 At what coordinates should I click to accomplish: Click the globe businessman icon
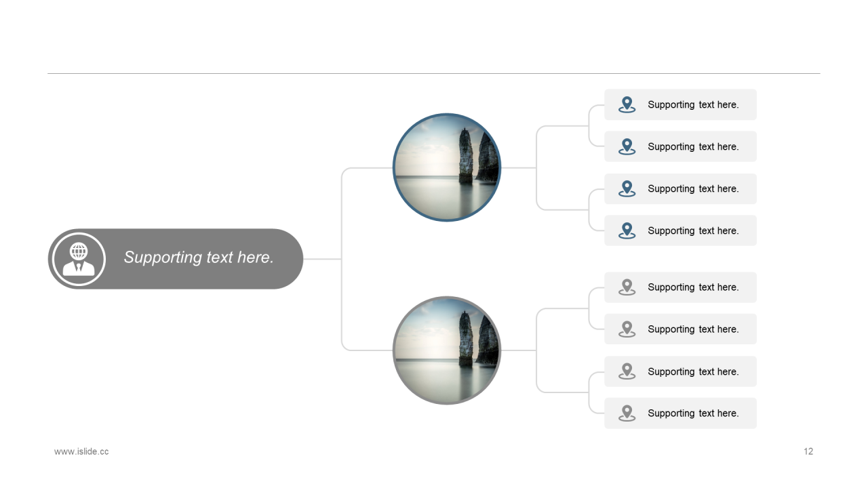tap(79, 259)
